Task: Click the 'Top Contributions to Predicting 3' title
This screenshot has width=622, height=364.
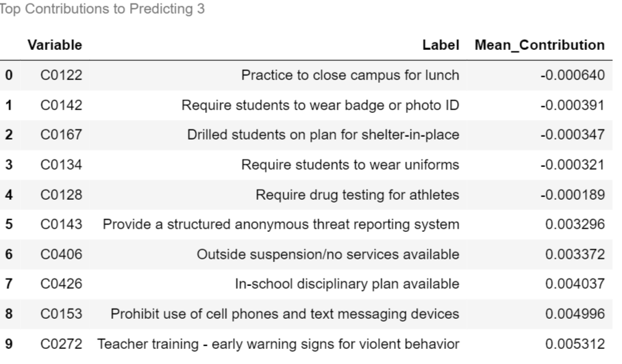Action: pyautogui.click(x=102, y=10)
